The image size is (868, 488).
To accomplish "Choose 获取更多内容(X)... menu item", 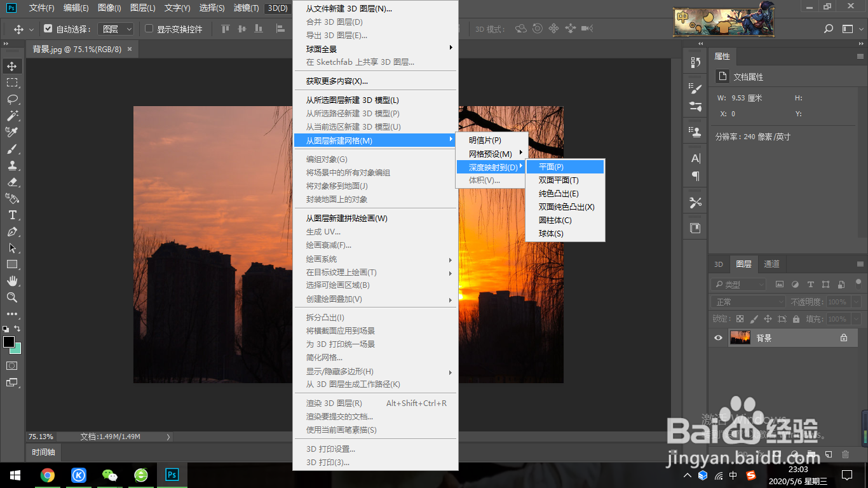I will pyautogui.click(x=375, y=81).
